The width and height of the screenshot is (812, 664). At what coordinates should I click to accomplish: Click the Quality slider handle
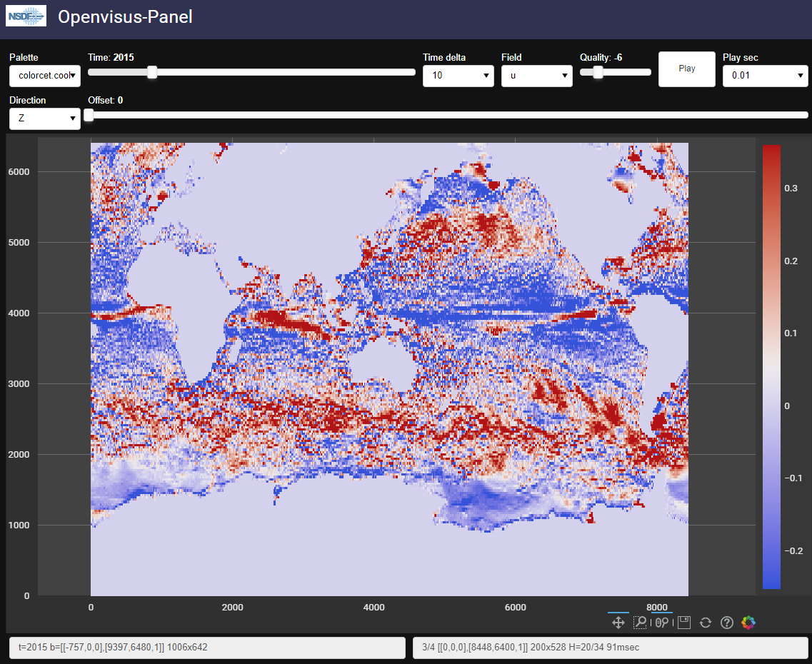pyautogui.click(x=598, y=72)
